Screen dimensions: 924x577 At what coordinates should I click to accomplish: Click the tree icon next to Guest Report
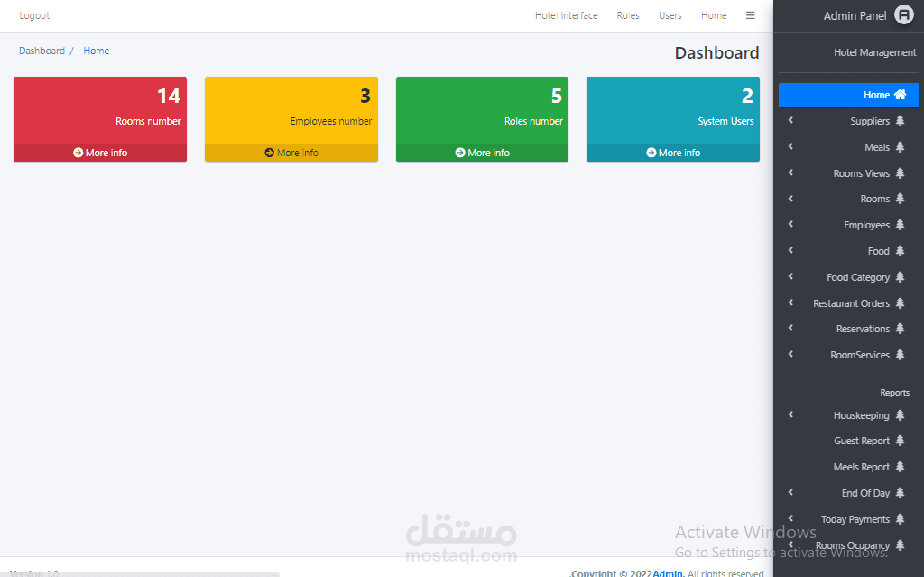tap(900, 441)
